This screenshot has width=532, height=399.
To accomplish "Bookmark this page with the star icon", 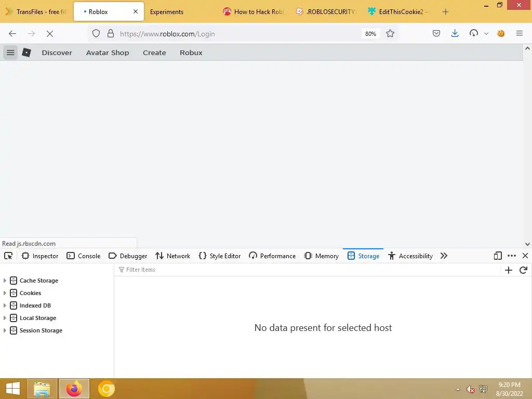I will (x=390, y=33).
